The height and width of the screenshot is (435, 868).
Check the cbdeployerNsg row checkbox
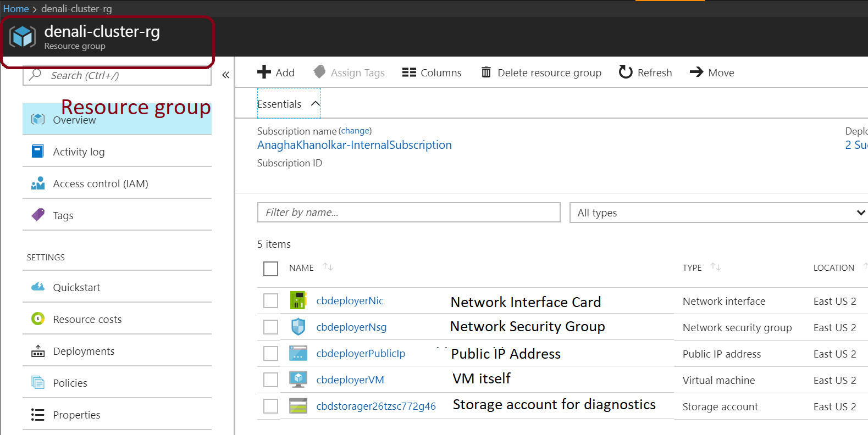tap(270, 327)
